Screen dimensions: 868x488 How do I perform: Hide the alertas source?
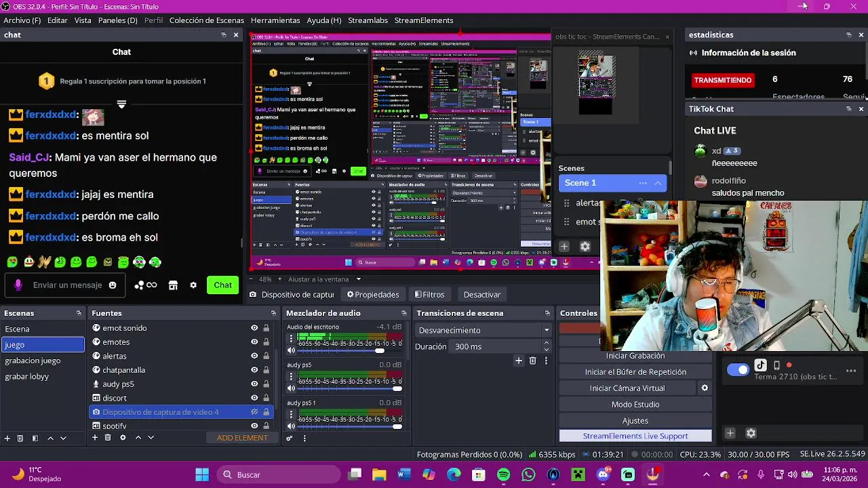pos(254,356)
